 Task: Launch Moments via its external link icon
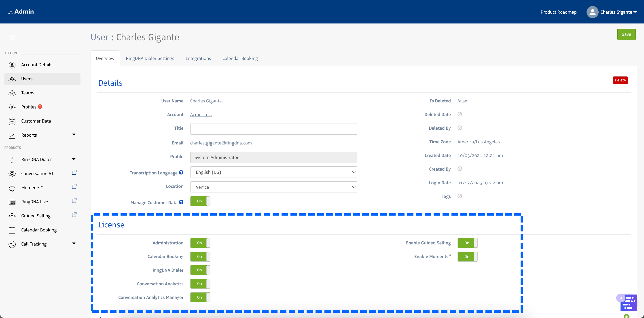click(74, 186)
